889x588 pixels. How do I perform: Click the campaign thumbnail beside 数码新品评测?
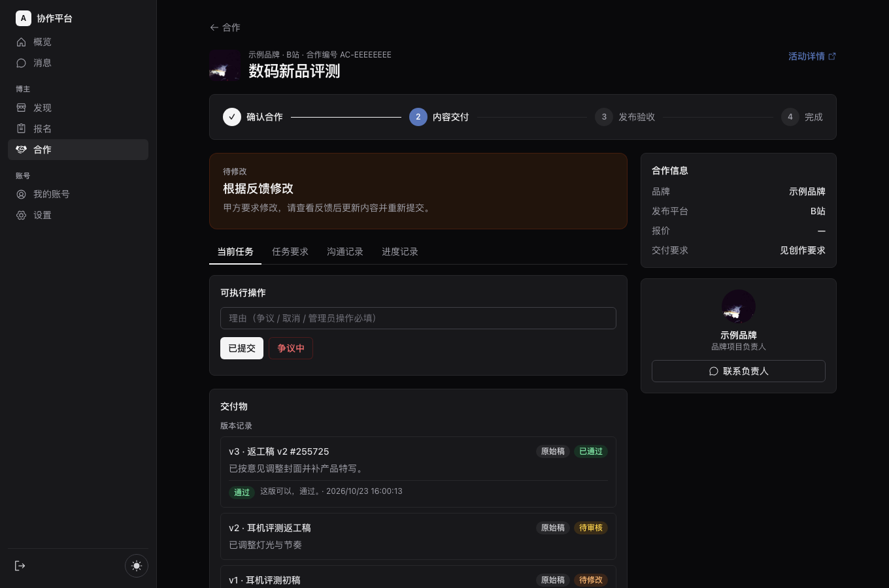[225, 65]
